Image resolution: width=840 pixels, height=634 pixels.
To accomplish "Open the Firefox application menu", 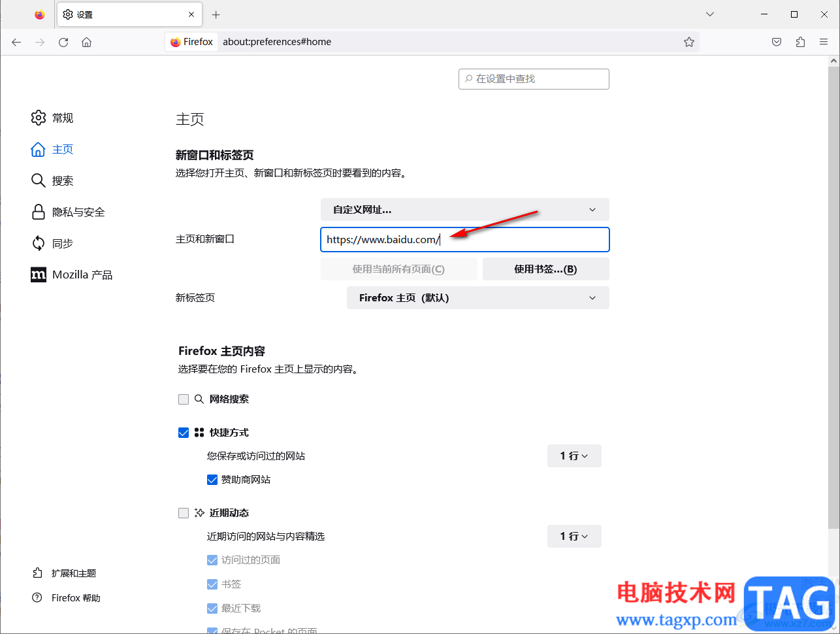I will (x=824, y=42).
